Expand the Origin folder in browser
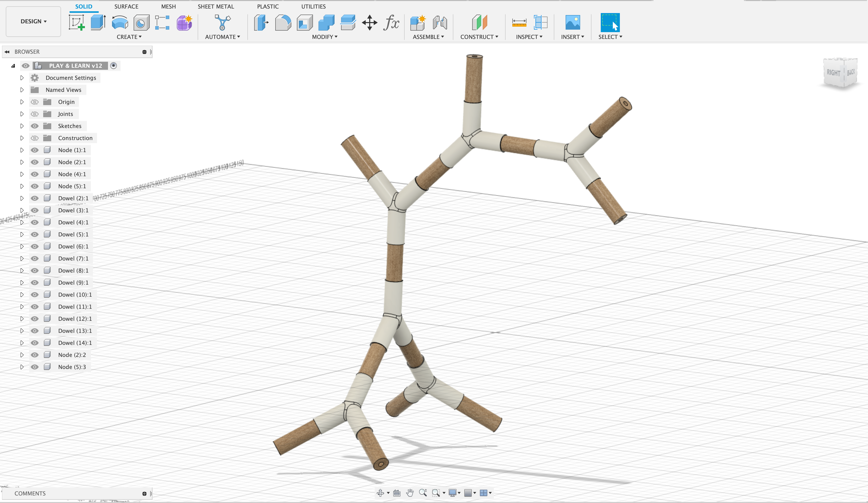 (22, 102)
